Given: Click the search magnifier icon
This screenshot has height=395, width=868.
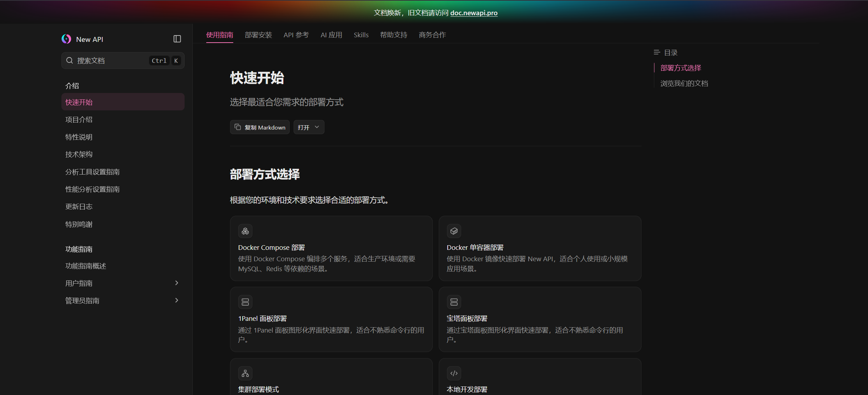Looking at the screenshot, I should click(70, 61).
